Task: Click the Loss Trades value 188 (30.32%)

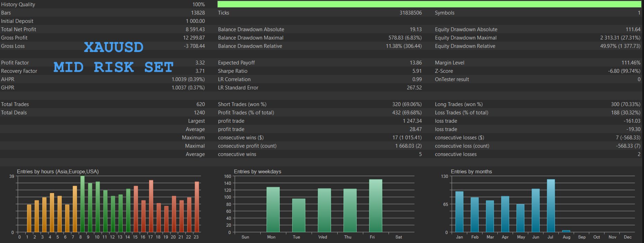Action: 626,113
